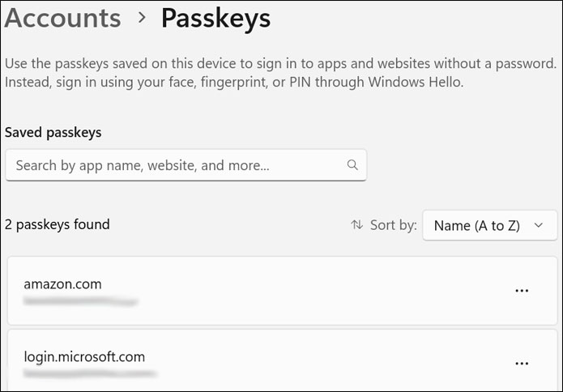Click the login.microsoft.com site name text
563x392 pixels.
point(84,356)
